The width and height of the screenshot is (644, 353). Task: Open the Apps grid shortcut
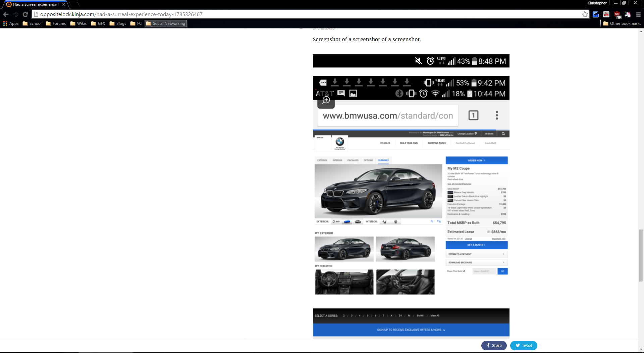pyautogui.click(x=11, y=23)
